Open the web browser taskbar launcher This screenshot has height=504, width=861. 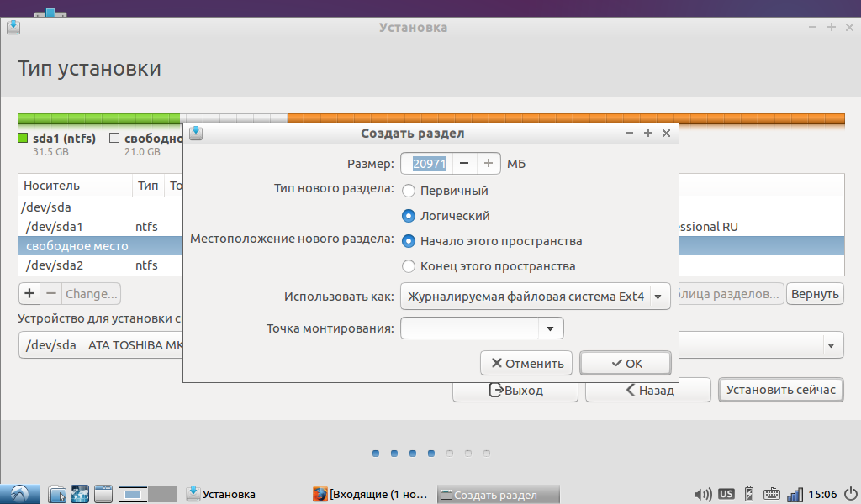click(x=80, y=494)
